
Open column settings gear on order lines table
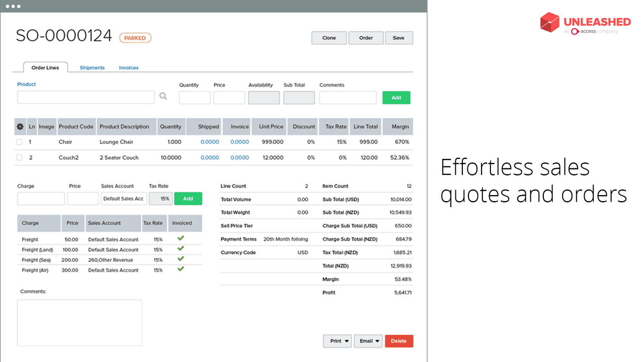pyautogui.click(x=19, y=126)
